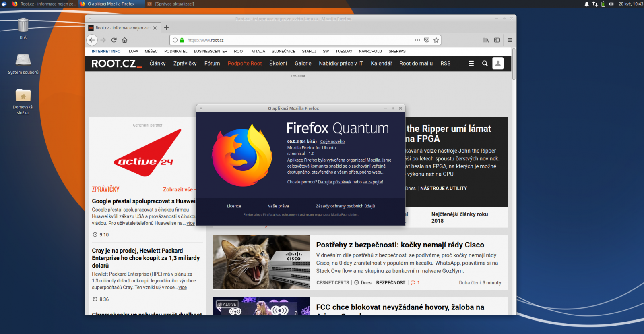Open 'Zásady ochrany osobních údajů' link
This screenshot has width=644, height=334.
click(345, 206)
